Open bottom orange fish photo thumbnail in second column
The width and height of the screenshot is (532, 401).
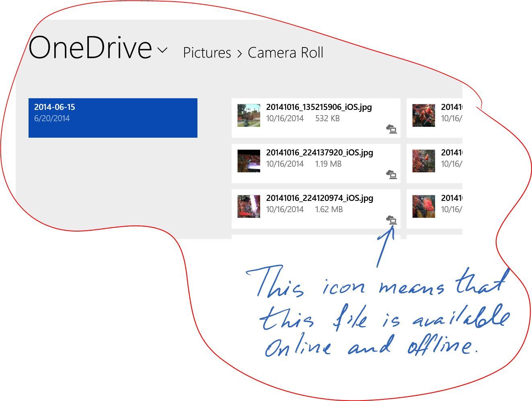pos(423,206)
